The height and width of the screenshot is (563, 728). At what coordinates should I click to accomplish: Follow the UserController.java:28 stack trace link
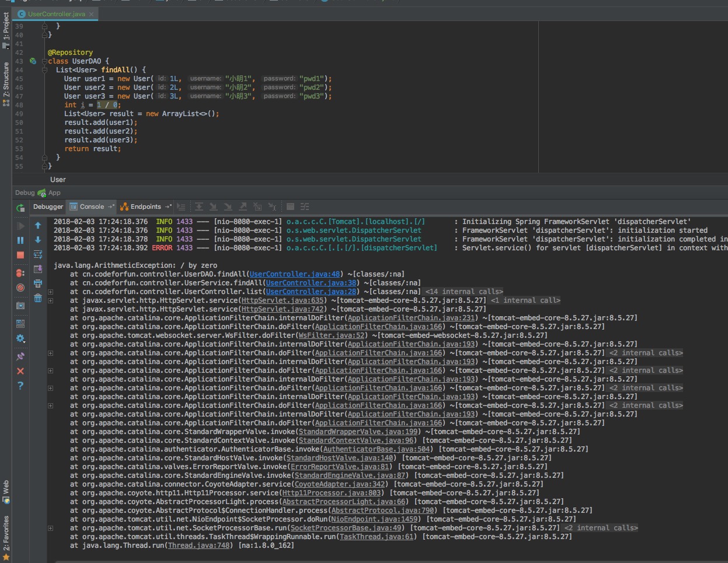click(311, 292)
